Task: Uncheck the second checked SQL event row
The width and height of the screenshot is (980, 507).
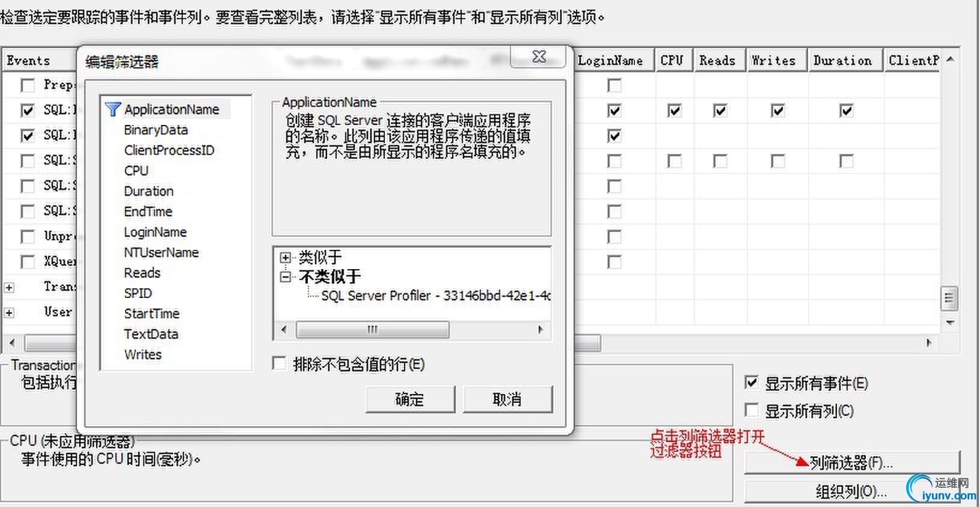Action: [x=28, y=136]
